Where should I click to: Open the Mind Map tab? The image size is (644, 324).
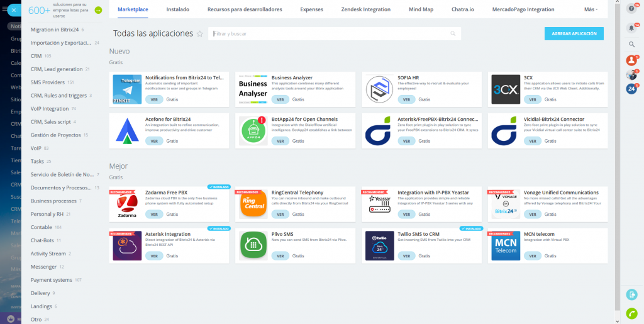point(421,9)
